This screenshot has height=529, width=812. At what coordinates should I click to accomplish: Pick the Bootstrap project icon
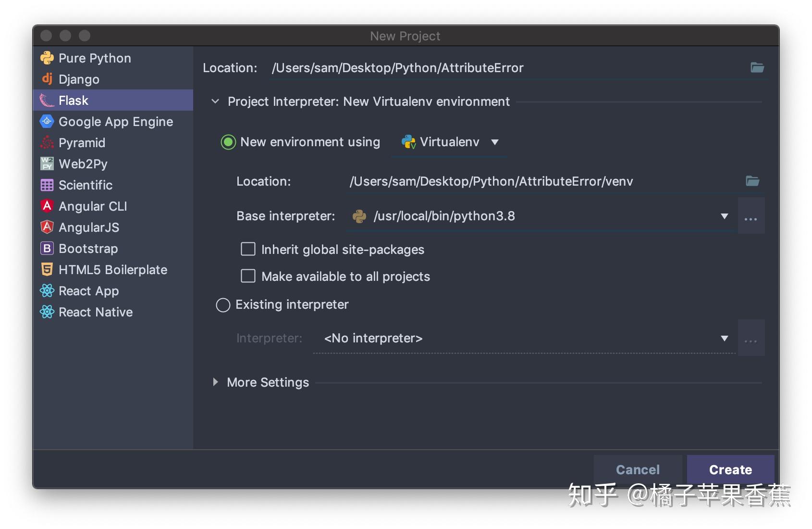pyautogui.click(x=47, y=248)
